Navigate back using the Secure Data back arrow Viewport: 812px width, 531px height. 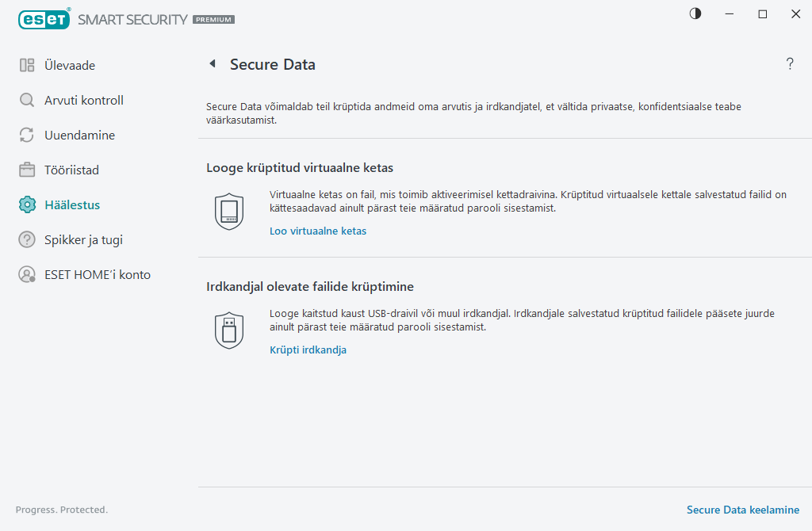tap(212, 63)
